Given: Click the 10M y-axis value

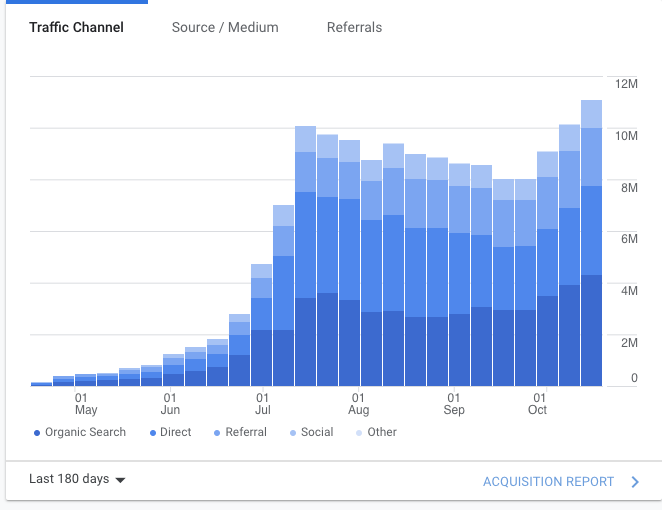Looking at the screenshot, I should (626, 136).
